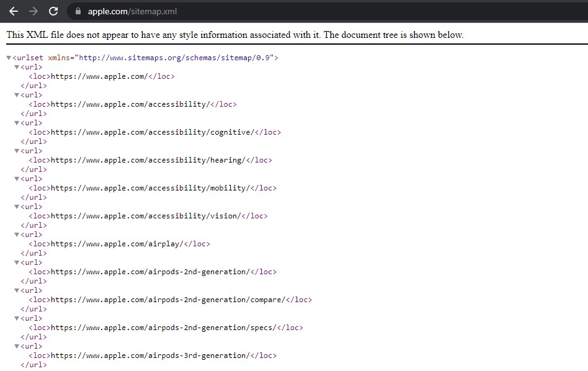The image size is (588, 371).
Task: Collapse the airpods-3rd-generation url node
Action: (x=17, y=346)
